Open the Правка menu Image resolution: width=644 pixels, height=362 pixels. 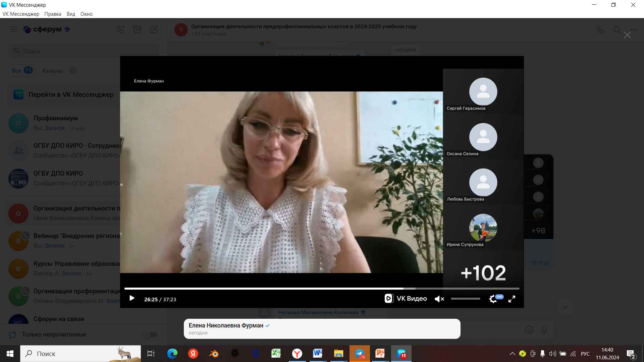pyautogui.click(x=53, y=14)
